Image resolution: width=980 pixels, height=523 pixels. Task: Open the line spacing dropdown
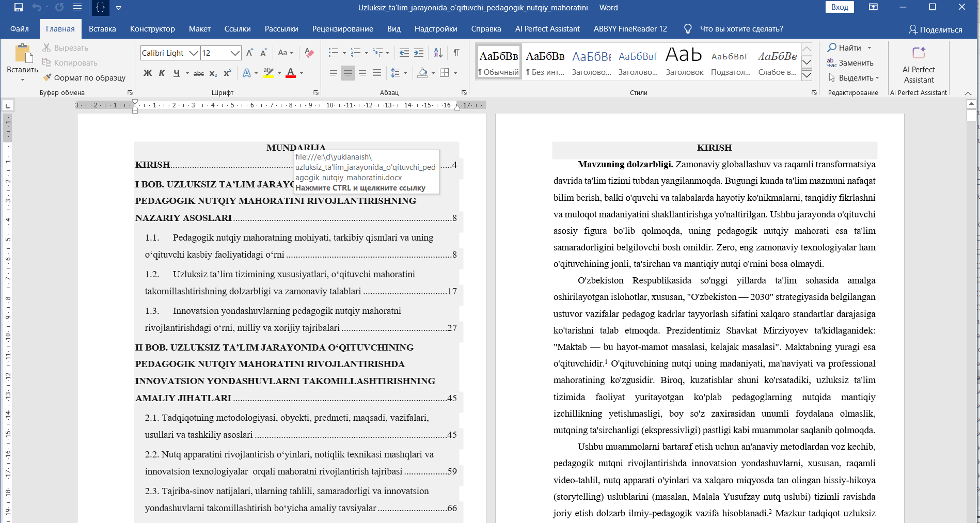[399, 73]
